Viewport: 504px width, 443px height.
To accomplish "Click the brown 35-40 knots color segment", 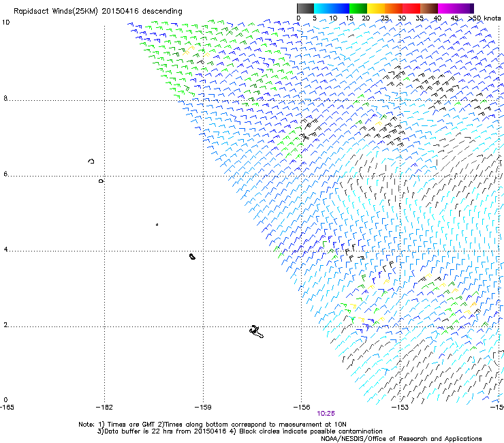I will [429, 8].
